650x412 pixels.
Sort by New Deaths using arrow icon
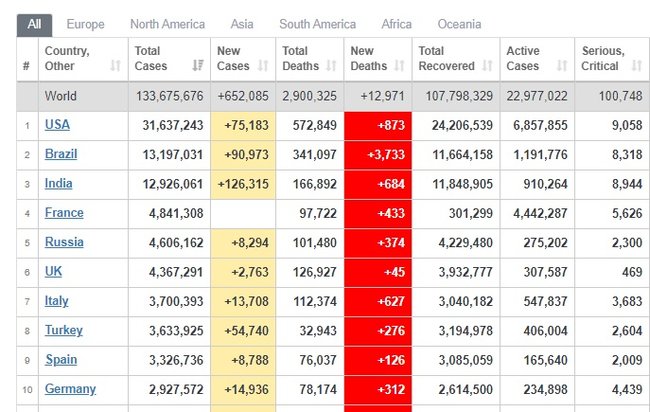coord(399,66)
